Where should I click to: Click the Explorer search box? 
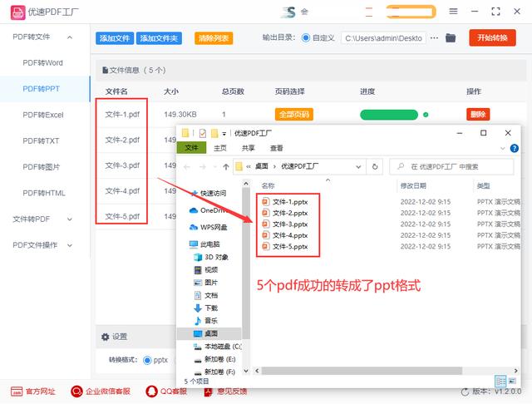pyautogui.click(x=451, y=166)
